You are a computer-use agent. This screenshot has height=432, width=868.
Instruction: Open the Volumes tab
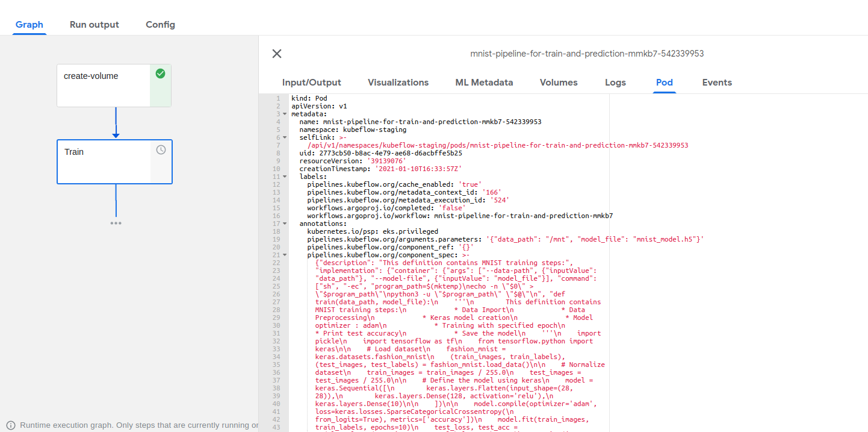point(559,83)
